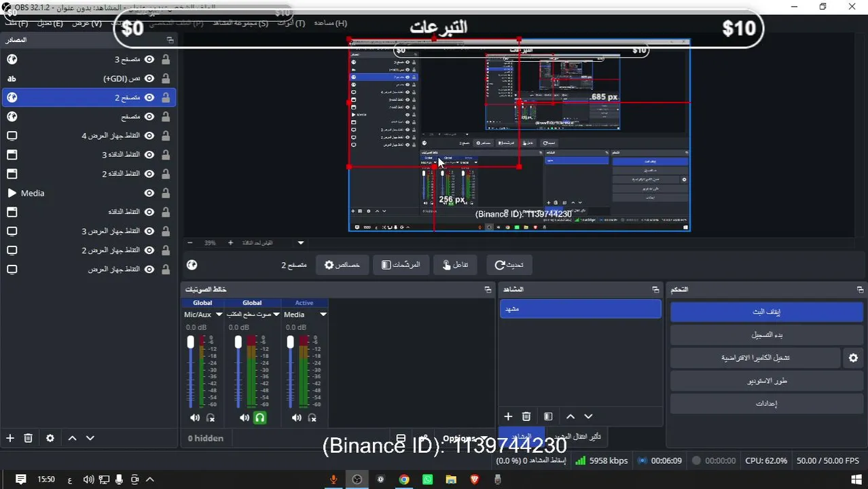Image resolution: width=868 pixels, height=489 pixels.
Task: Zoom out preview with minus button
Action: [x=189, y=242]
